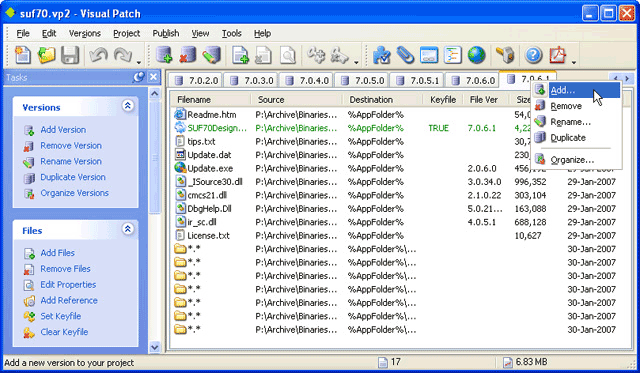Image resolution: width=640 pixels, height=373 pixels.
Task: Select the 7.0.4.0 version tab
Action: pos(307,80)
